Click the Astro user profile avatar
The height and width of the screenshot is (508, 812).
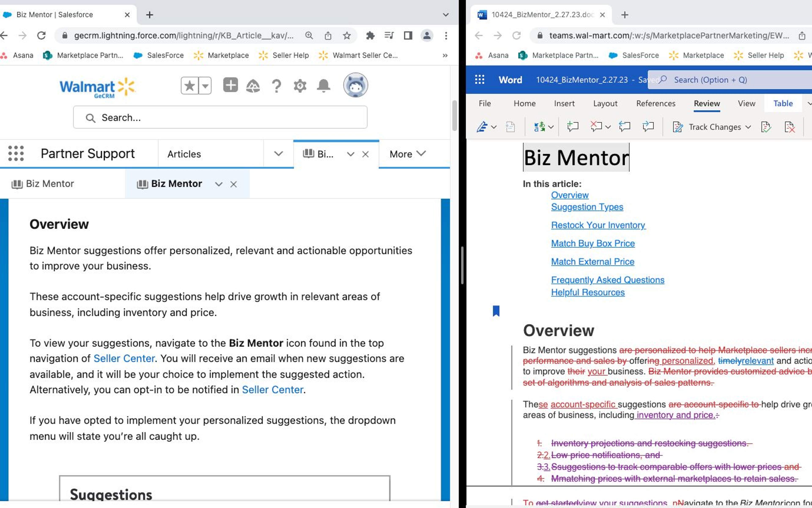[356, 85]
